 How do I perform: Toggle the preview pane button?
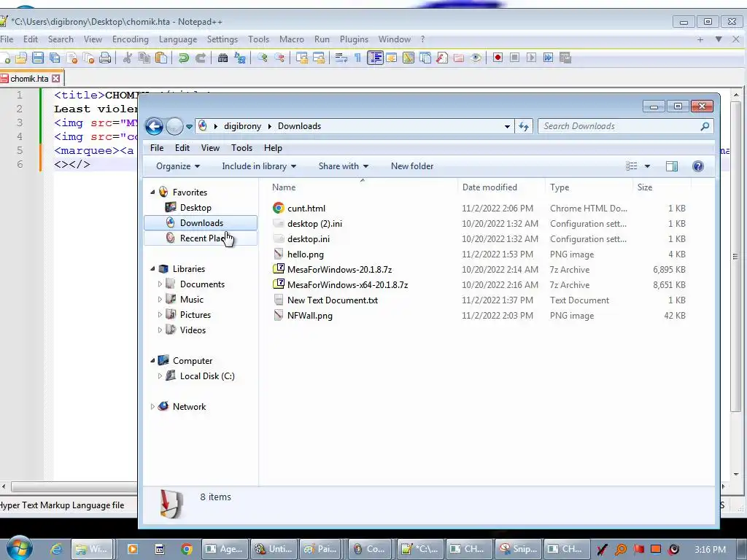[x=672, y=166]
